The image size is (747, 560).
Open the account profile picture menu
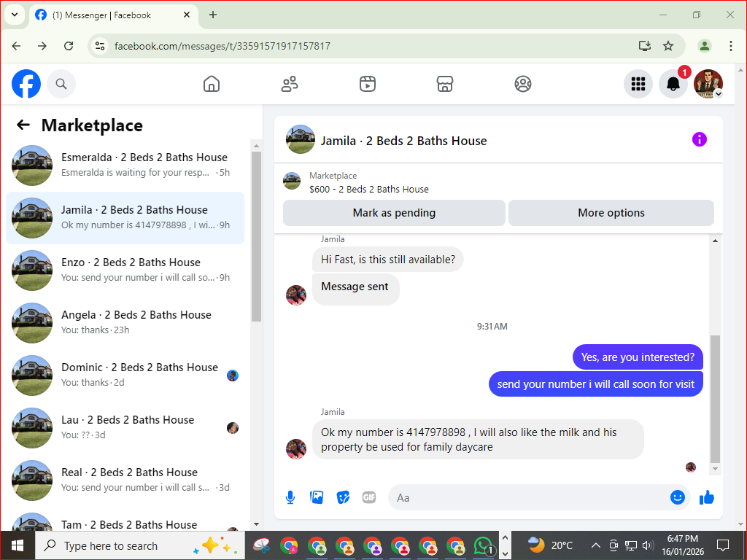[708, 84]
